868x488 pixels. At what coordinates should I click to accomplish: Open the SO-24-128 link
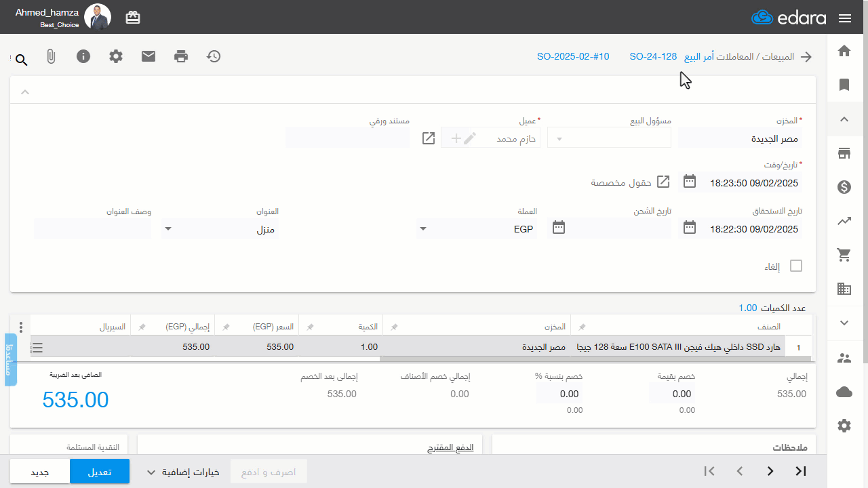tap(653, 56)
